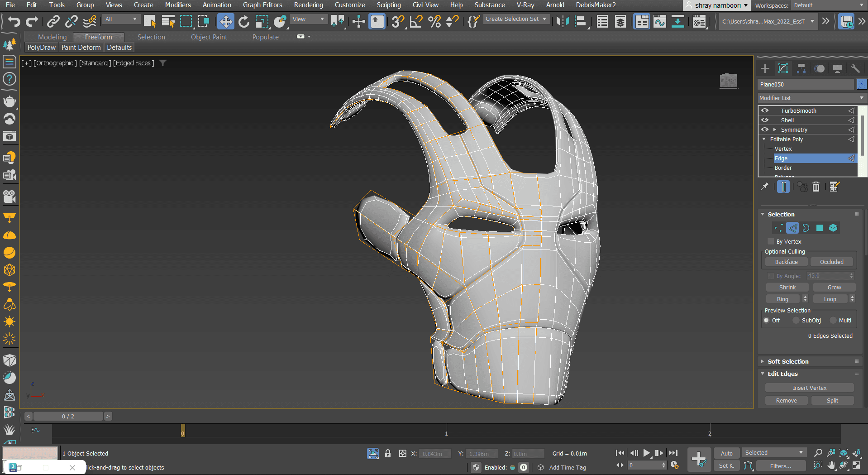Click the Loop selection button
Image resolution: width=868 pixels, height=475 pixels.
830,299
